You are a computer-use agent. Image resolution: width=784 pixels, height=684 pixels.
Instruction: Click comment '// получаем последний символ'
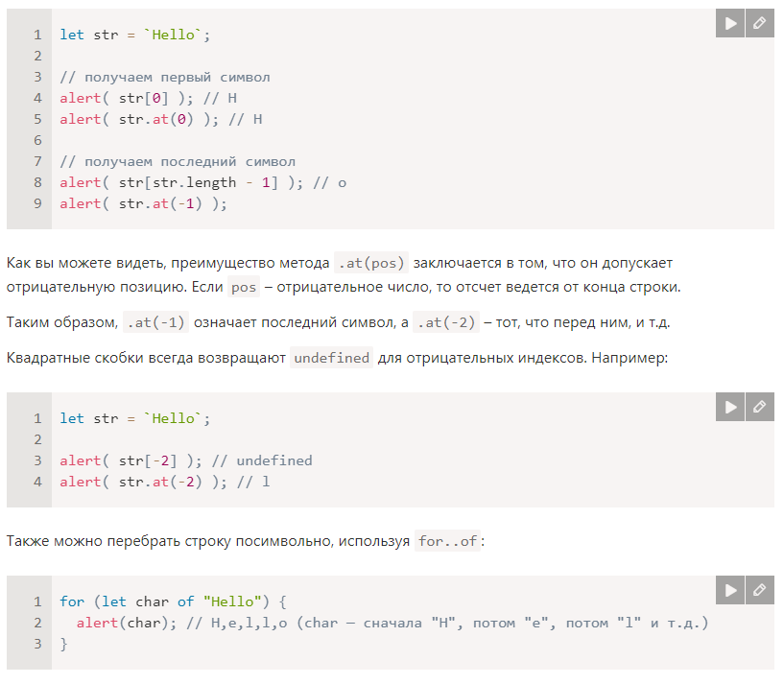coord(178,162)
